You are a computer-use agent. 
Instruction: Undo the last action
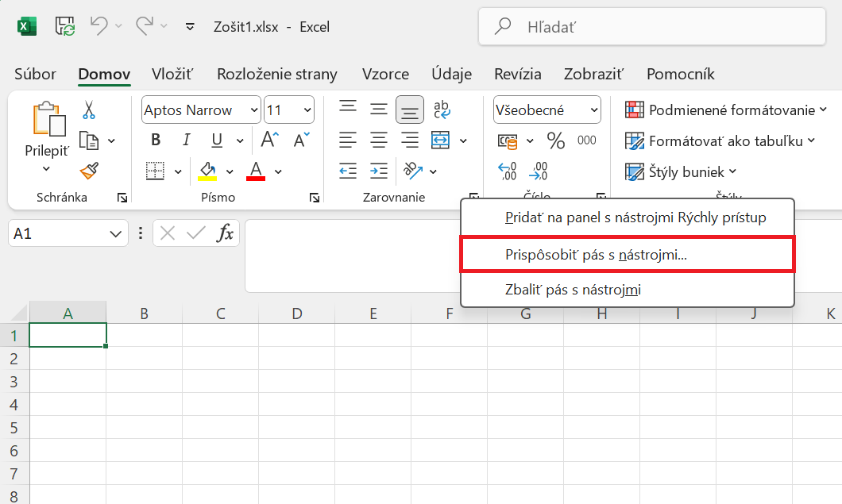pyautogui.click(x=98, y=25)
